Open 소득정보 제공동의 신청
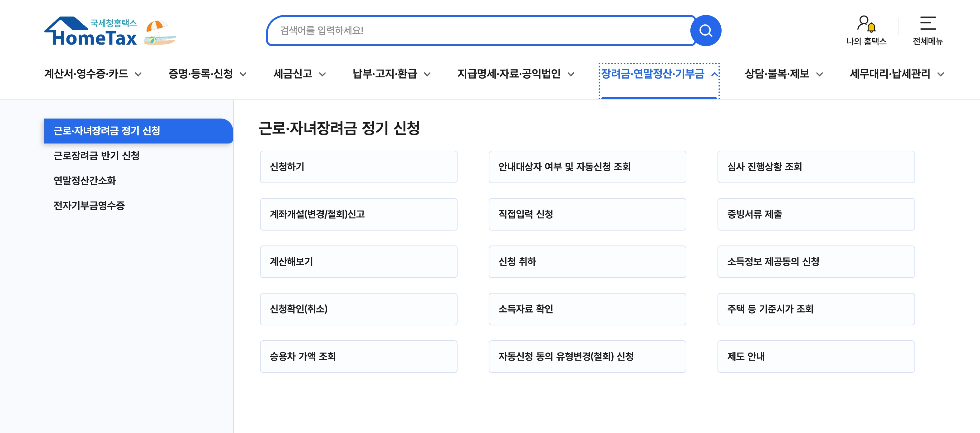 click(816, 261)
